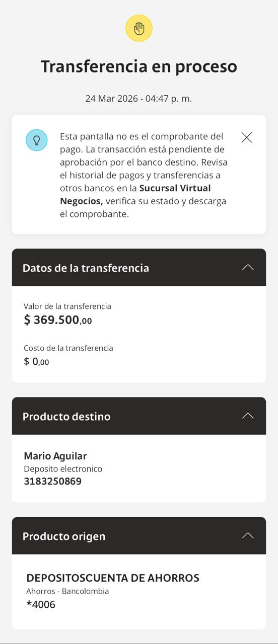Select the transfer amount $ 369.500,00
The height and width of the screenshot is (644, 278).
point(58,320)
